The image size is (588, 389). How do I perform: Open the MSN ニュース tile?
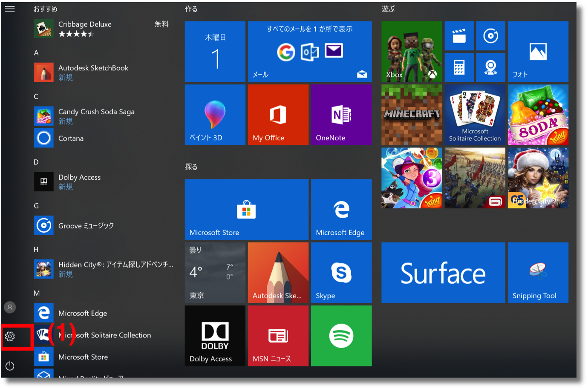(x=278, y=336)
